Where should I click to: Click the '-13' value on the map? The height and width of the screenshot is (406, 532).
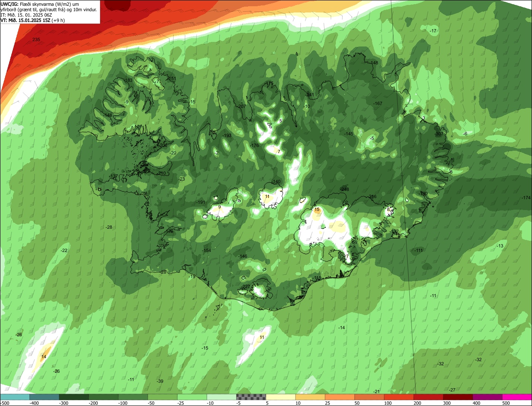500,246
